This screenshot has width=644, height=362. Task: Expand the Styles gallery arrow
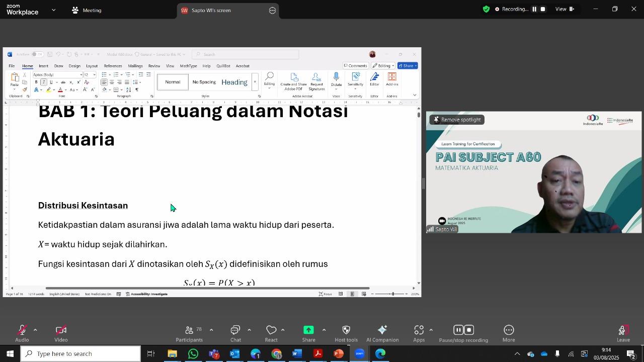pos(255,82)
